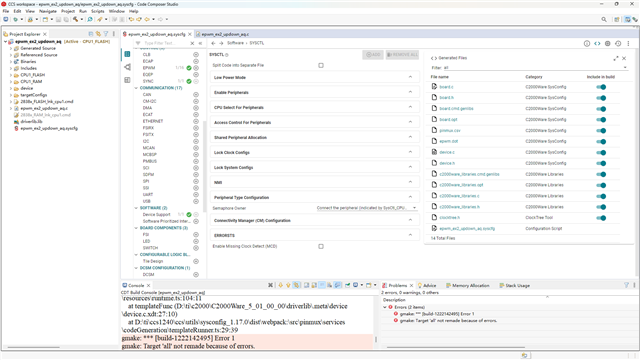This screenshot has height=360, width=640.
Task: Add a DCSM module with the plus icon
Action: click(196, 275)
